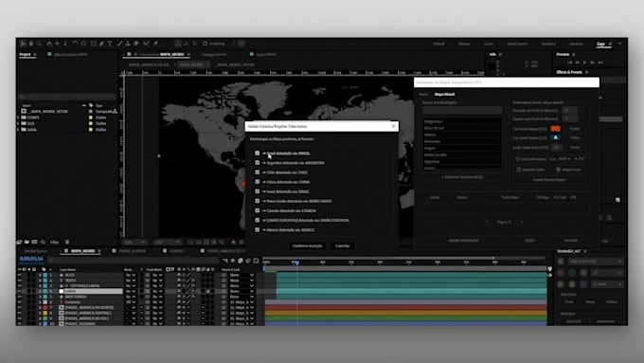Uncheck Israel detectado via ISRAEL
This screenshot has width=644, height=363.
tap(257, 191)
